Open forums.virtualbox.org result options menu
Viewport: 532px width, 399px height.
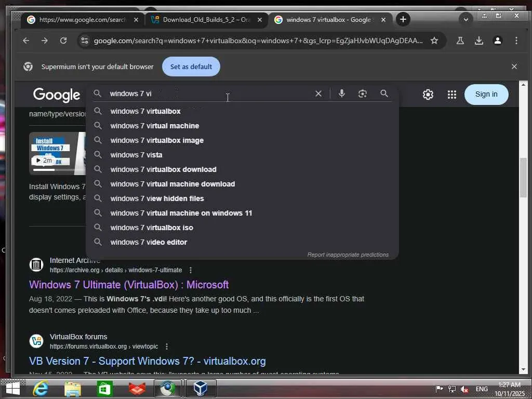point(167,347)
